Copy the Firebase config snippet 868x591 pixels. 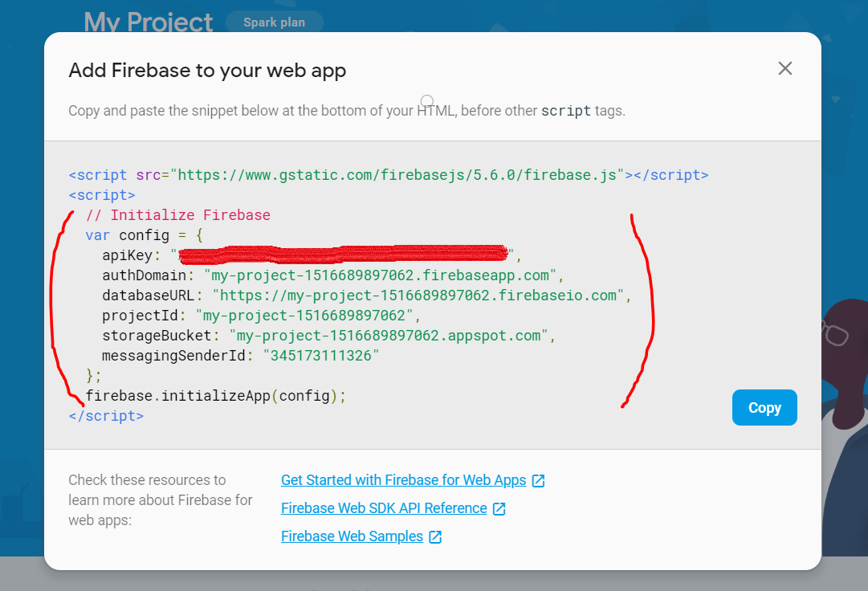click(x=764, y=408)
